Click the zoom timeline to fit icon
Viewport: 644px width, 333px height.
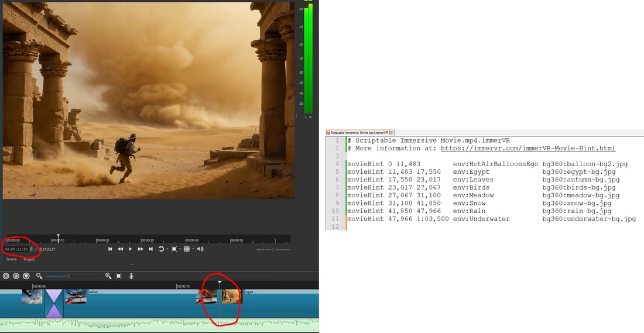point(119,276)
